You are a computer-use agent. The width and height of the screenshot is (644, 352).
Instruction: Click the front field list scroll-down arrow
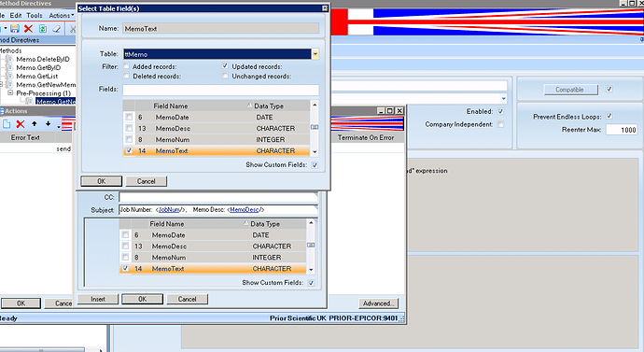[x=315, y=152]
